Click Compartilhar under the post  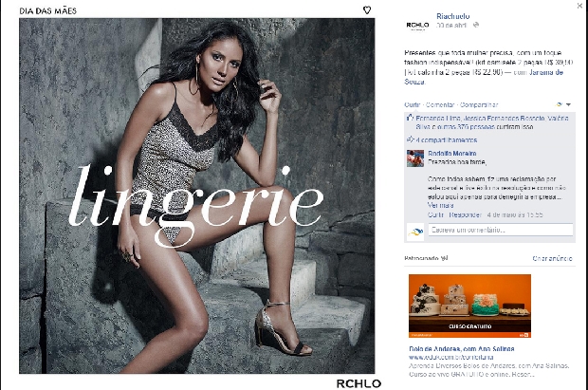pyautogui.click(x=479, y=104)
